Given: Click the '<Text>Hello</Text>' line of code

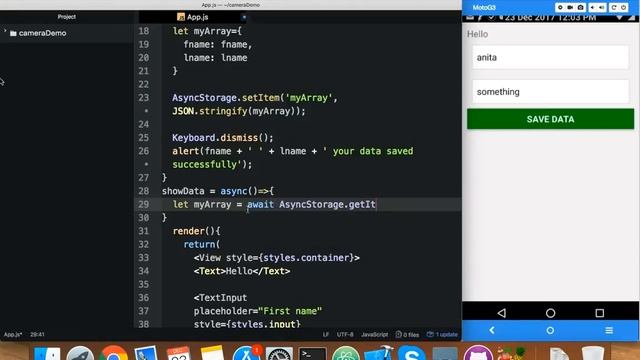Looking at the screenshot, I should coord(242,271).
